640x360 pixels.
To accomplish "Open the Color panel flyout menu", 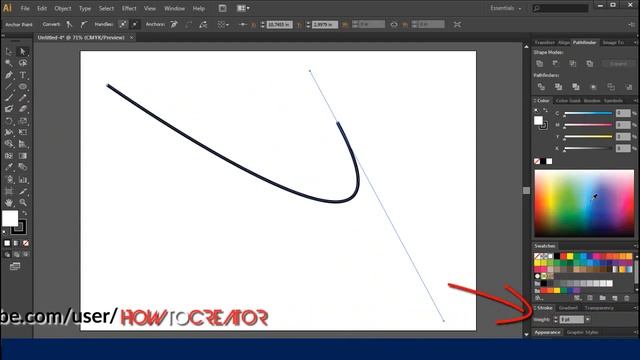I will click(636, 100).
